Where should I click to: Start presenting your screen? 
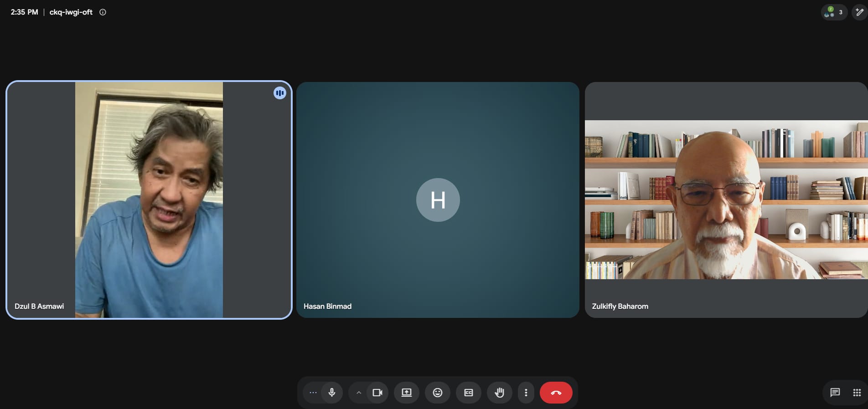tap(407, 393)
